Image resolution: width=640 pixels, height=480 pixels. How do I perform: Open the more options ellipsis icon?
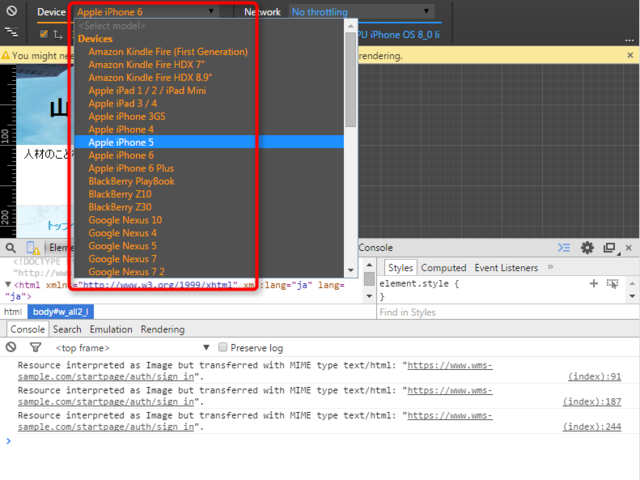click(x=629, y=40)
